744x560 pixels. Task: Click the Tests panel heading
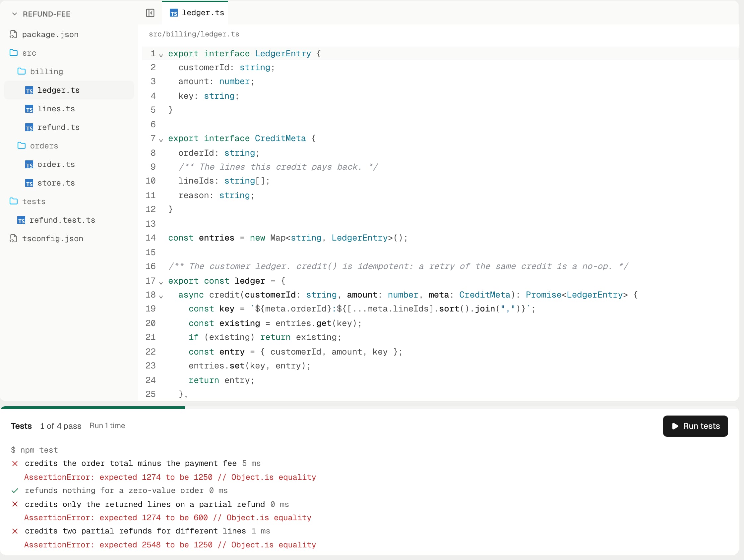point(21,426)
